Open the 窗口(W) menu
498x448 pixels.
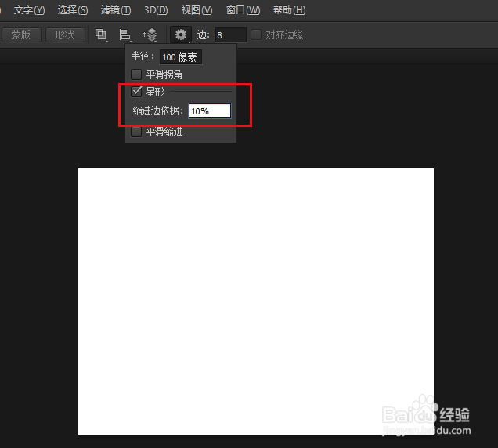click(243, 10)
